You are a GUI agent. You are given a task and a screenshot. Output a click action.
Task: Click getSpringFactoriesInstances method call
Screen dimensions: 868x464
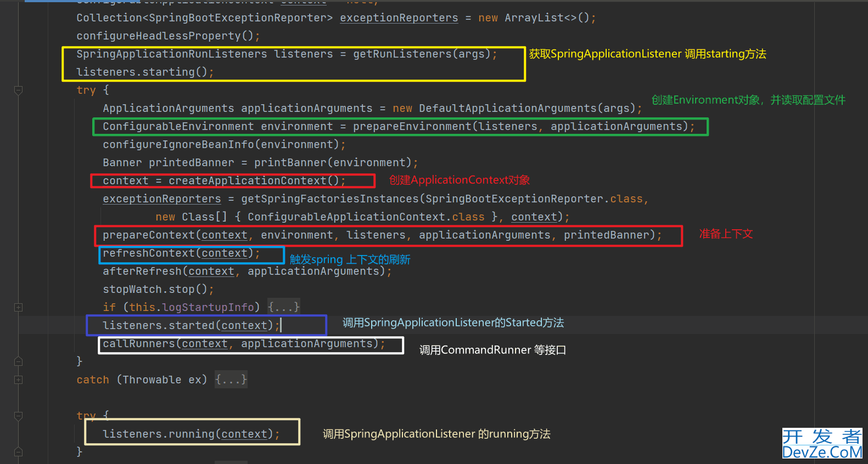(329, 199)
